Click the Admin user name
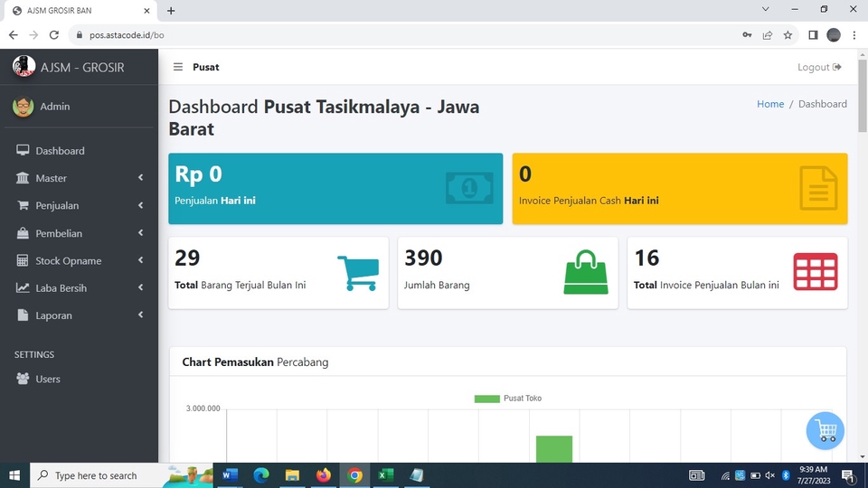Screen dimensions: 868x488 55,107
